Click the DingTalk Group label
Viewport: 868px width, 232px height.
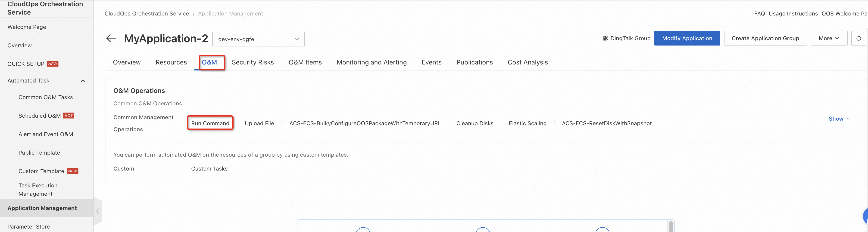(x=630, y=38)
